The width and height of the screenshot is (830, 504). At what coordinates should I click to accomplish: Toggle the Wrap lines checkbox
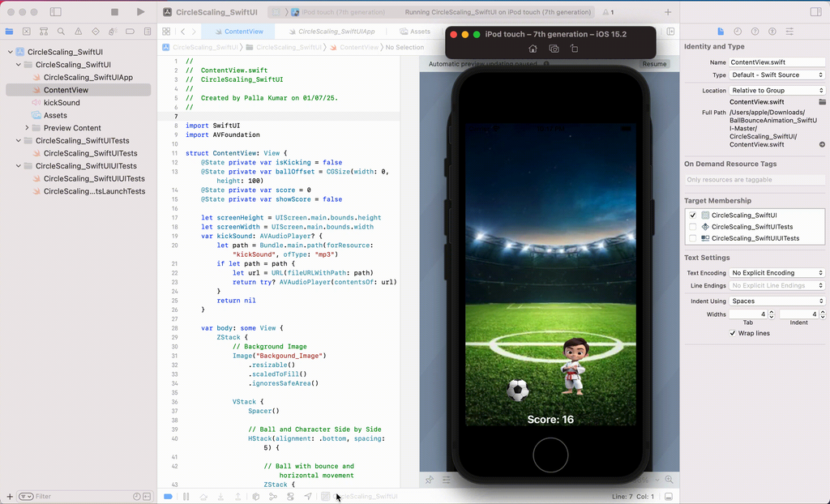coord(733,333)
